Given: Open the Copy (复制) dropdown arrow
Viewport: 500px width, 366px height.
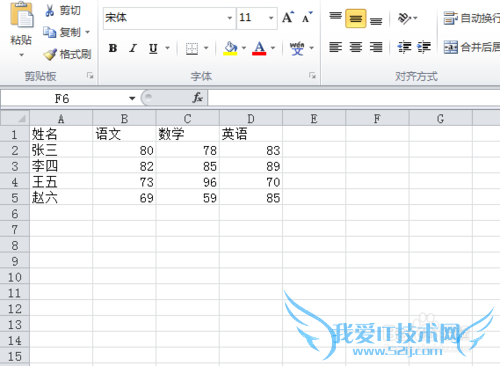Looking at the screenshot, I should [88, 32].
